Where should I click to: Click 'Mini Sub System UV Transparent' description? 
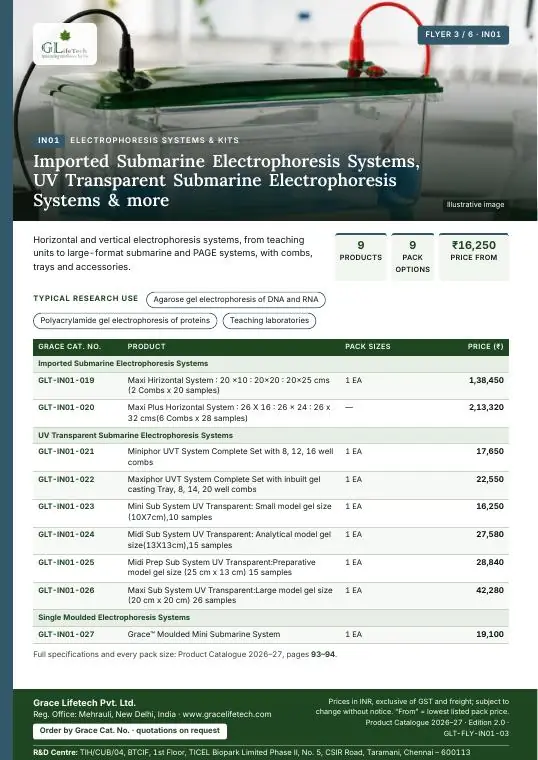[229, 512]
